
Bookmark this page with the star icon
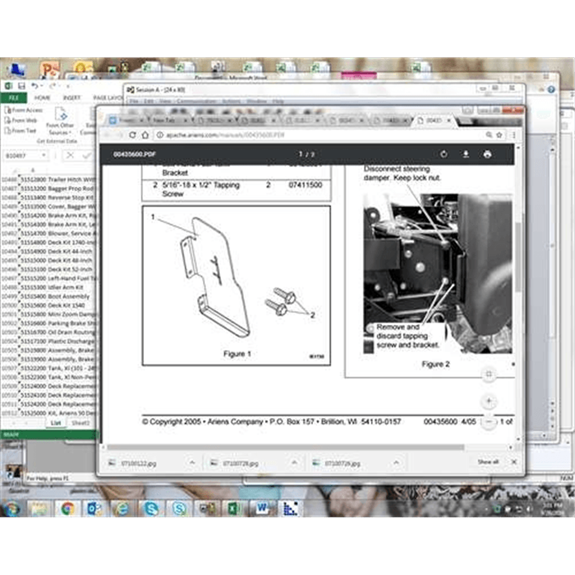click(x=499, y=135)
